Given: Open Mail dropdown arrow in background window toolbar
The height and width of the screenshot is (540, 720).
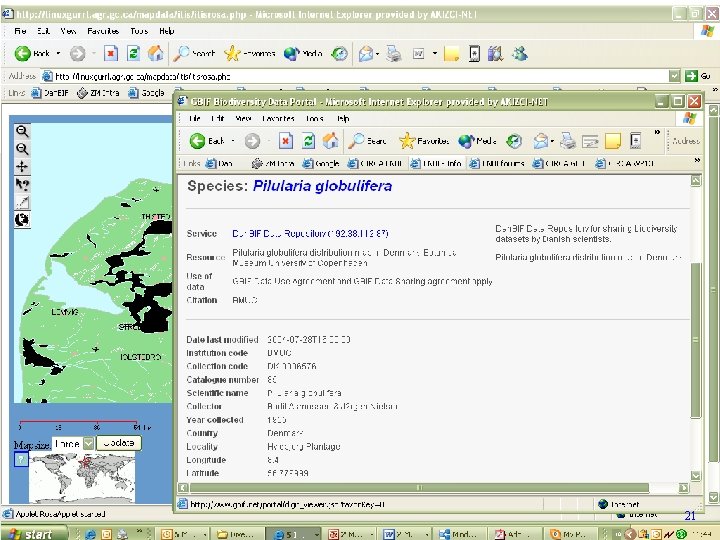Looking at the screenshot, I should 377,54.
